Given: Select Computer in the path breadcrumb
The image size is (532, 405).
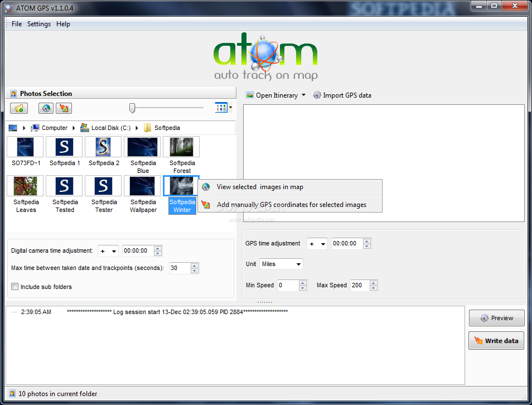Looking at the screenshot, I should (54, 128).
